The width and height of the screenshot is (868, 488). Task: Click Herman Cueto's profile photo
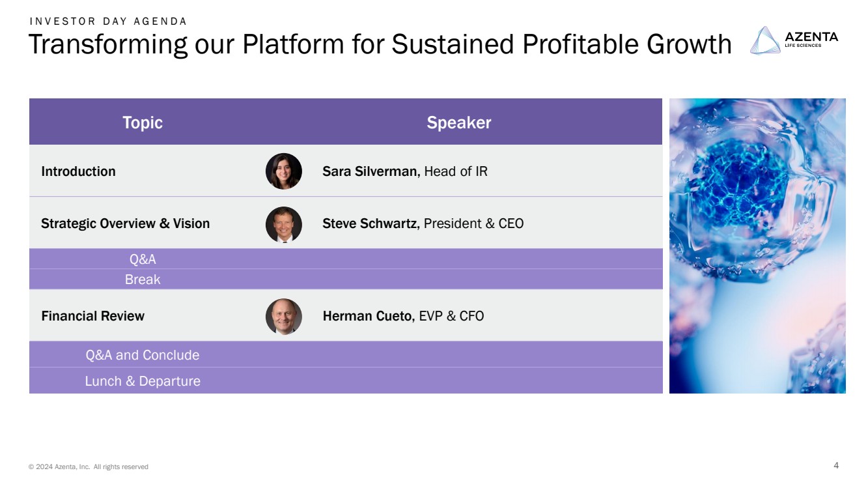click(284, 316)
